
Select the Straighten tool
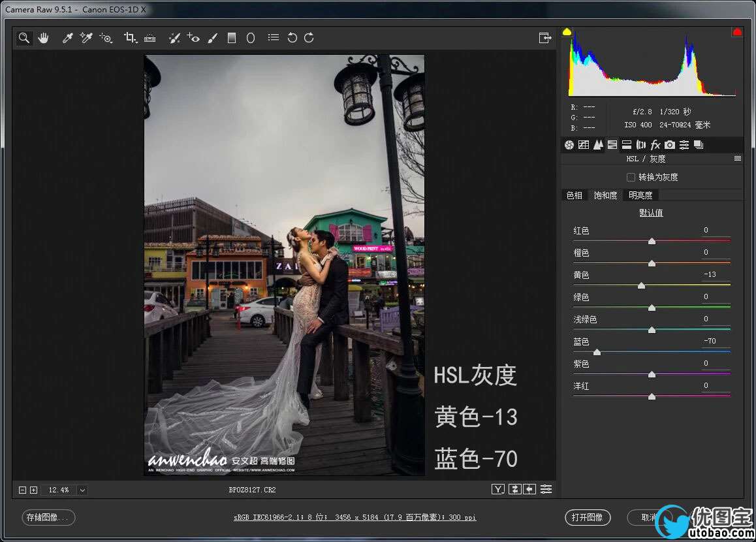(150, 38)
